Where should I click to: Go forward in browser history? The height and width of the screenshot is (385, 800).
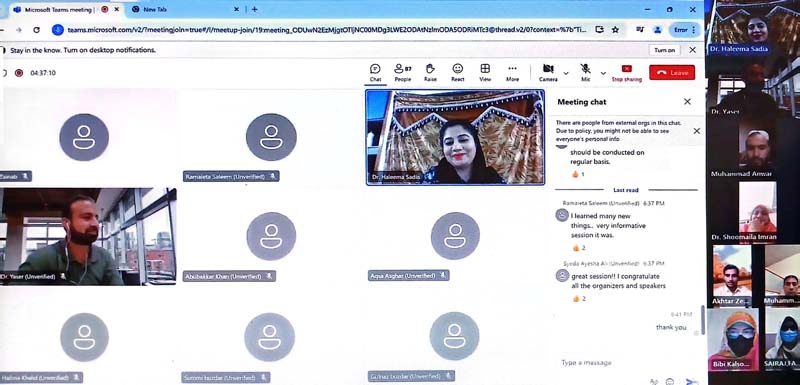point(18,30)
